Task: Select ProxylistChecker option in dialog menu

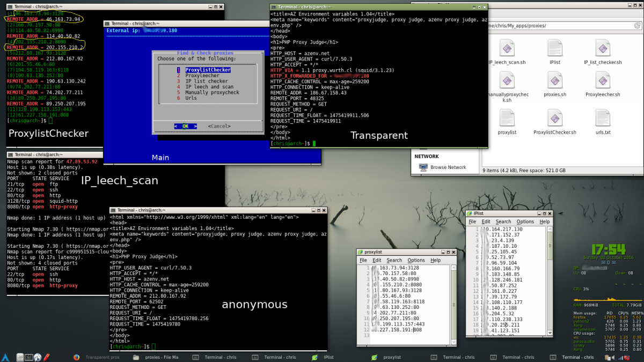Action: click(208, 70)
